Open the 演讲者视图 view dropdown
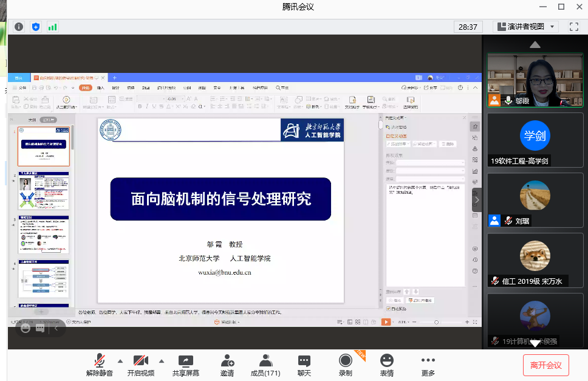Screen dimensions: 588x381 525,27
